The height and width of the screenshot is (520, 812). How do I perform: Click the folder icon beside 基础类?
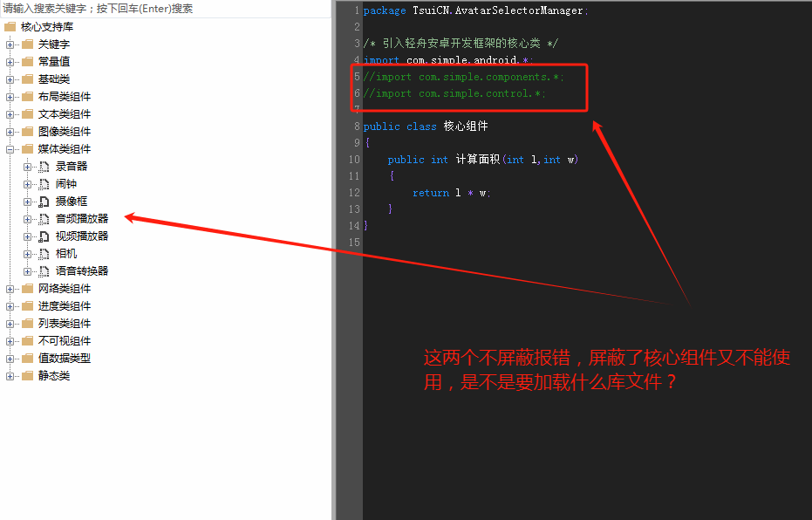pyautogui.click(x=27, y=79)
